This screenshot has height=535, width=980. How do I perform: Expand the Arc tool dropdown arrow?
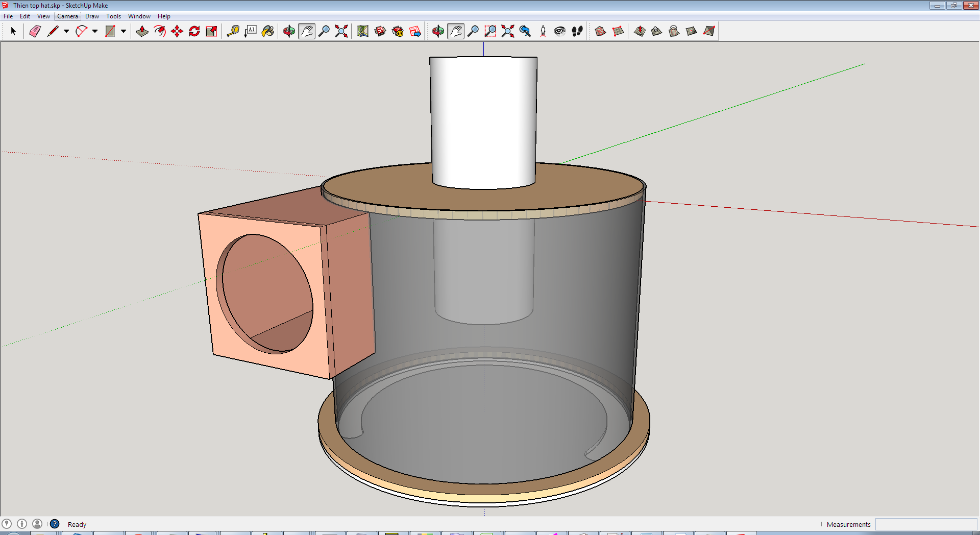pos(95,31)
